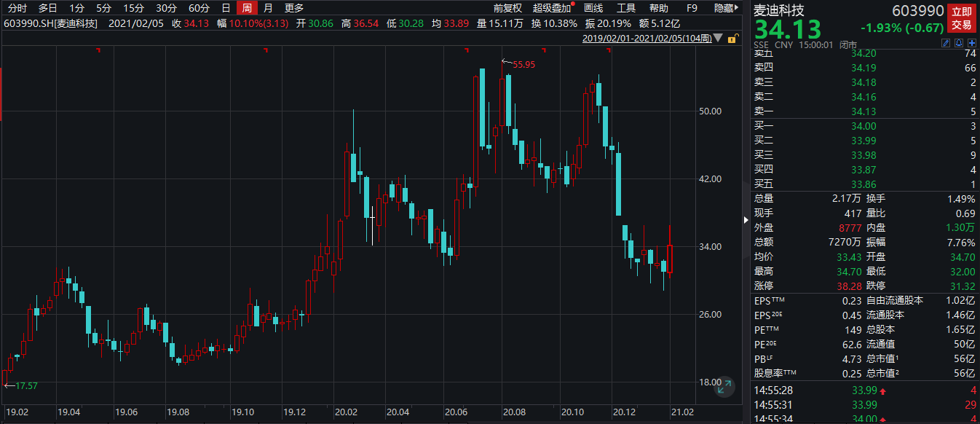This screenshot has width=980, height=424.
Task: Click the red 立即交易 trade button
Action: tap(962, 18)
